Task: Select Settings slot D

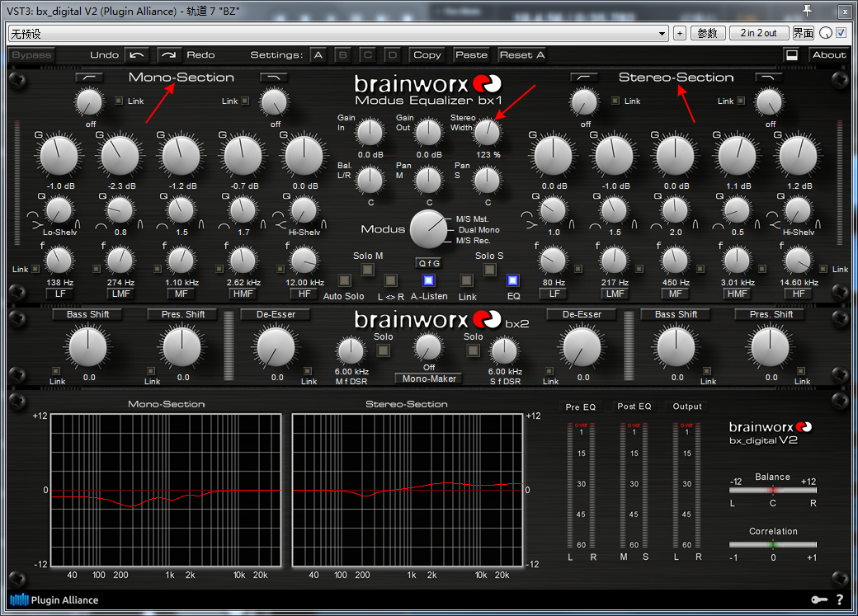Action: click(393, 54)
